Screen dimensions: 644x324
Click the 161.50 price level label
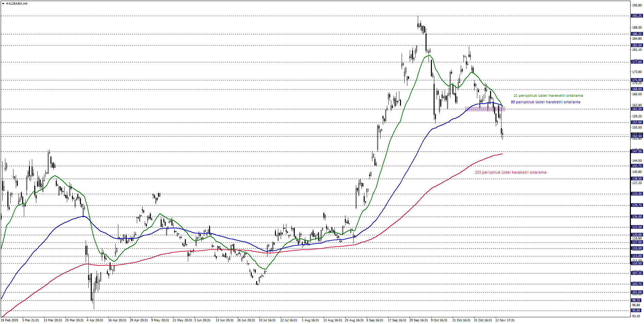(x=637, y=109)
